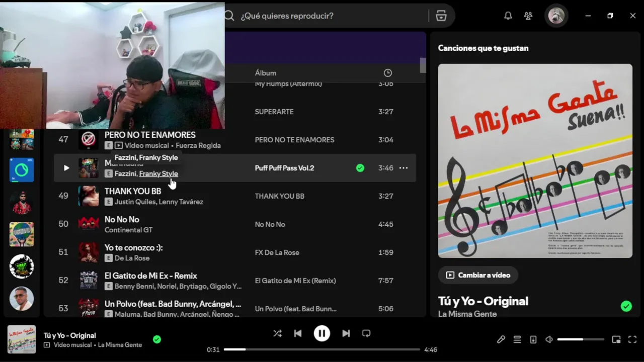Open connect to a device
This screenshot has height=362, width=644.
pos(533,339)
